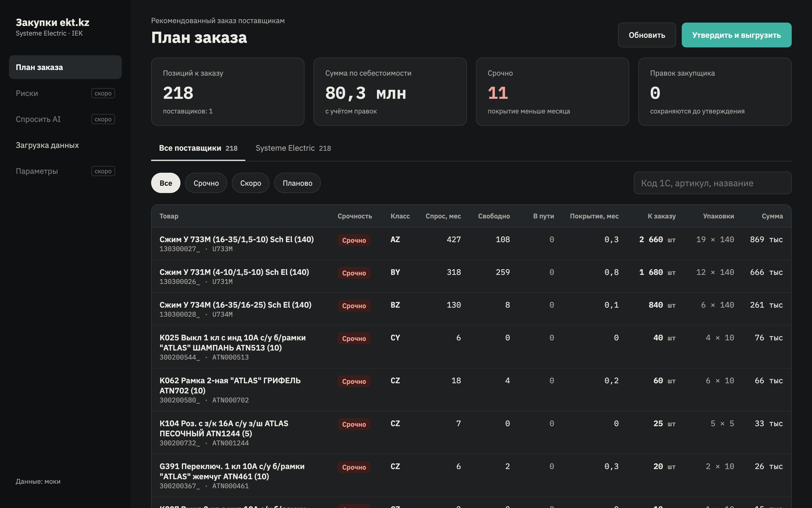Image resolution: width=812 pixels, height=508 pixels.
Task: Open Параметры sidebar item
Action: [x=65, y=171]
